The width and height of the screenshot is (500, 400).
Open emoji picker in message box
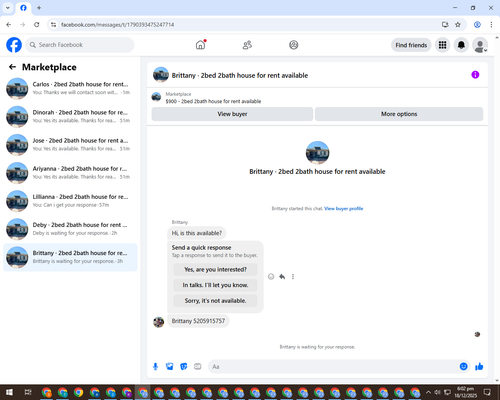coord(463,367)
